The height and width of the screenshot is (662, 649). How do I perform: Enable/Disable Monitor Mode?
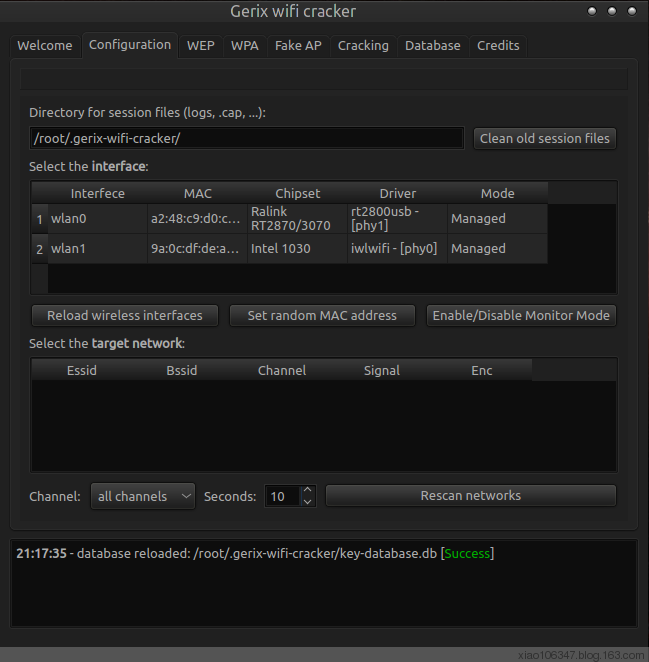point(521,315)
